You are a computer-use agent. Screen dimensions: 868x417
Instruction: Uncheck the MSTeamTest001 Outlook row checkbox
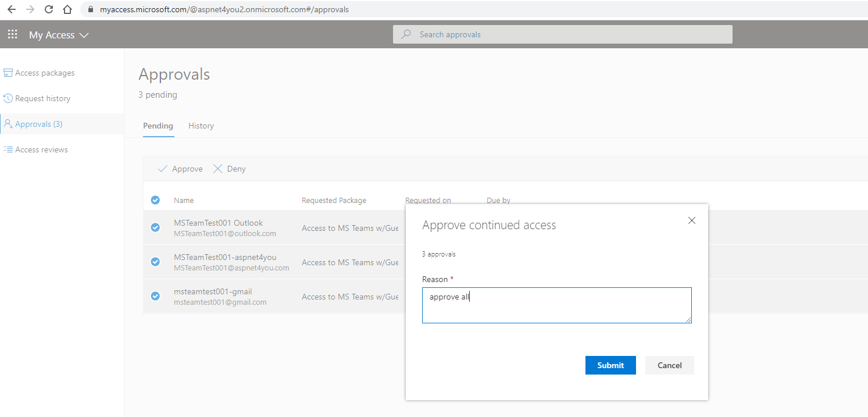155,227
